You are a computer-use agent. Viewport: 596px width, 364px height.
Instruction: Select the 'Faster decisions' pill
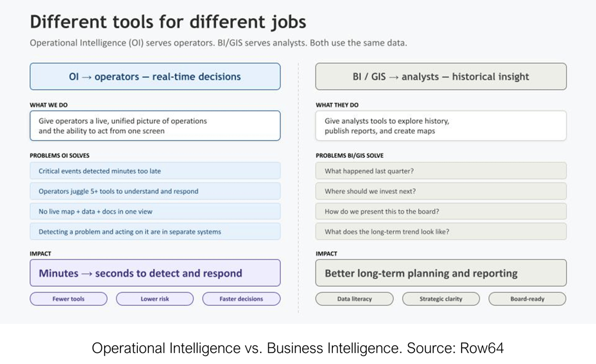tap(241, 299)
